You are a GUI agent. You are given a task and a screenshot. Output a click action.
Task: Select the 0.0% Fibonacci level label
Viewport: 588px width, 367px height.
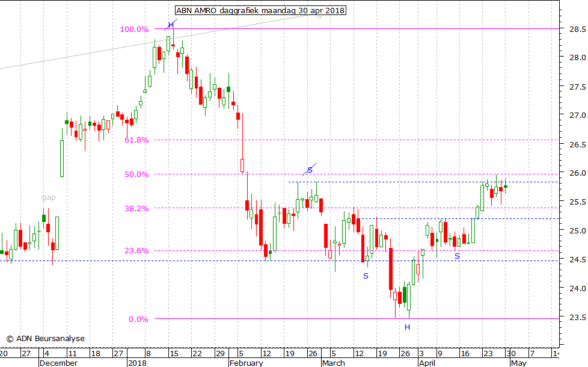click(138, 319)
